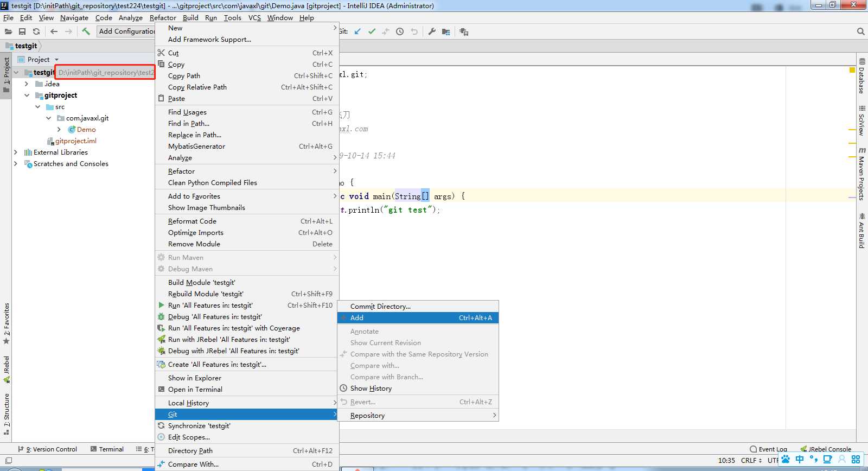Image resolution: width=868 pixels, height=471 pixels.
Task: Open the Structure tool window strip
Action: (7, 414)
